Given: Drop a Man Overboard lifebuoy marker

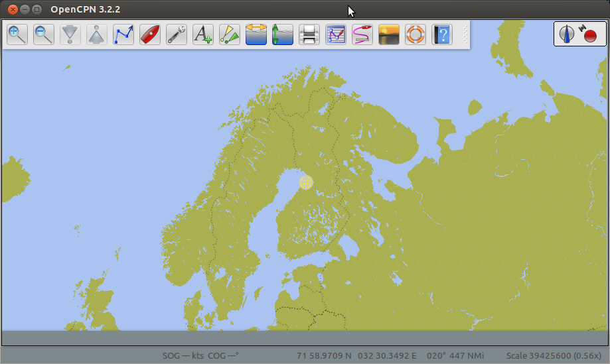Looking at the screenshot, I should 416,34.
